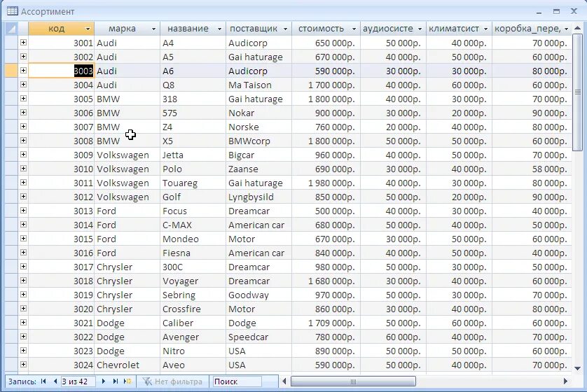Screen dimensions: 587x392
Task: Create new blank record navigation button
Action: pos(127,381)
